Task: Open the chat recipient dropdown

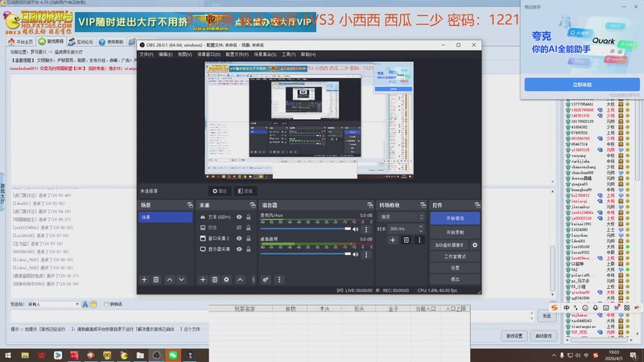Action: tap(53, 304)
